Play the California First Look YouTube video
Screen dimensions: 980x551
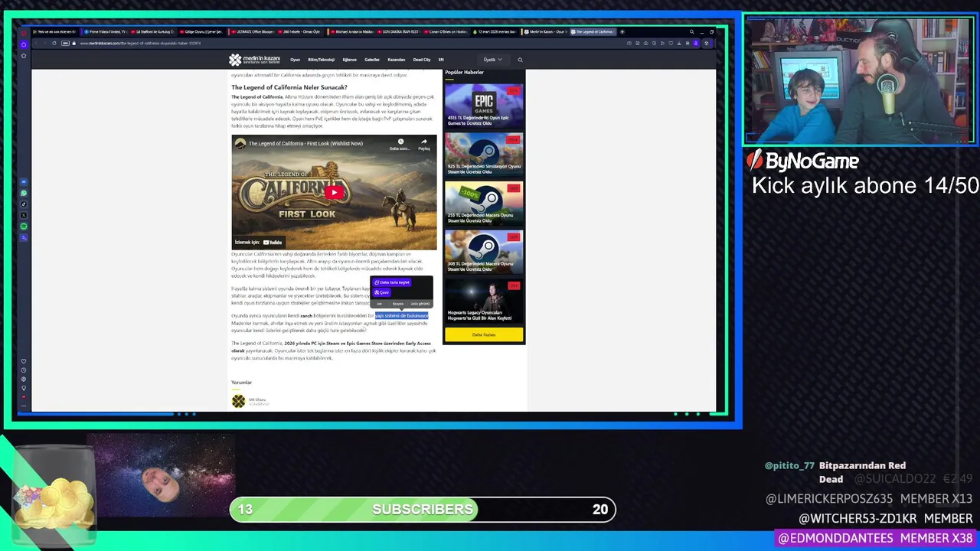(334, 193)
